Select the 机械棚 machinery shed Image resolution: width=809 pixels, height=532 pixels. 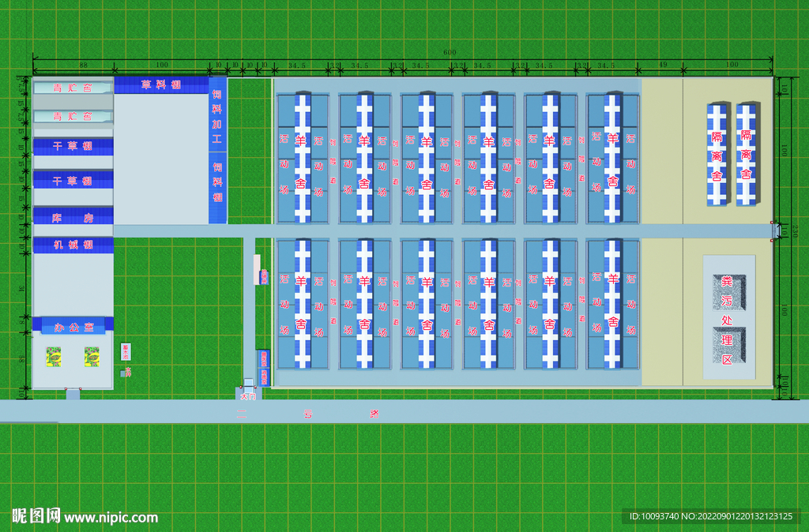pyautogui.click(x=73, y=245)
